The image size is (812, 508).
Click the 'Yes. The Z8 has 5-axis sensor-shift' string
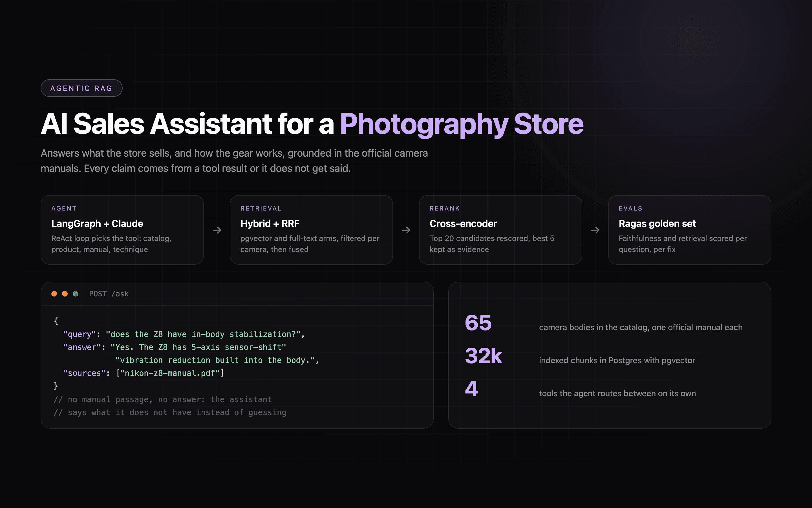(198, 347)
